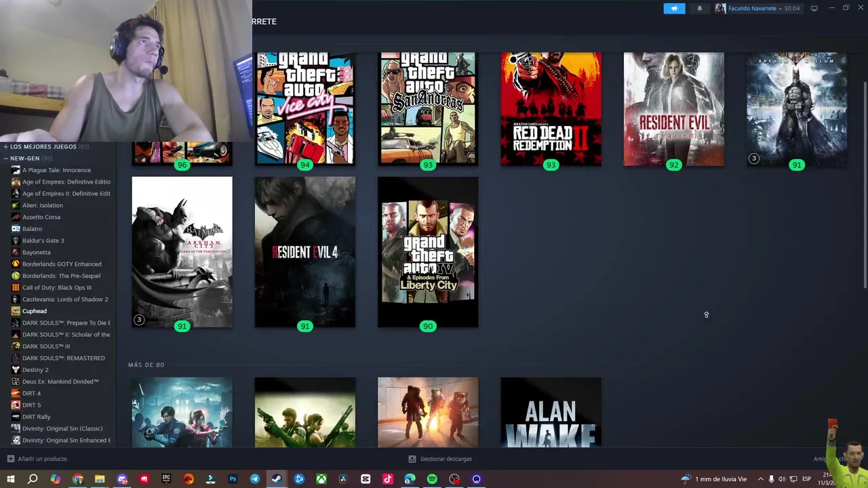Open the Alan Wake cover

[x=551, y=412]
